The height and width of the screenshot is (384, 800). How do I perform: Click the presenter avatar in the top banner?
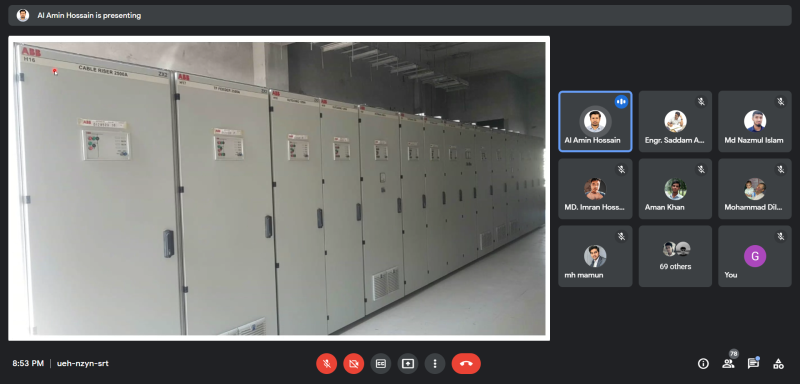[x=23, y=15]
